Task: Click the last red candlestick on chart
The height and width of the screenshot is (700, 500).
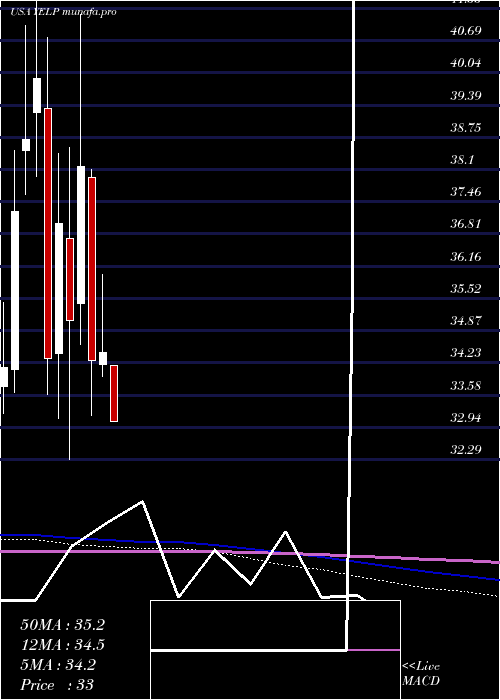Action: pos(114,393)
